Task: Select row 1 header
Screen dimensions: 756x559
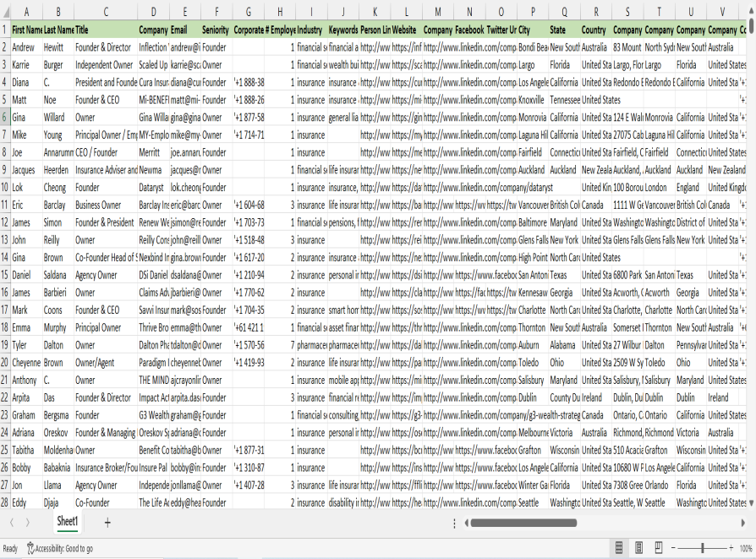Action: (x=5, y=30)
